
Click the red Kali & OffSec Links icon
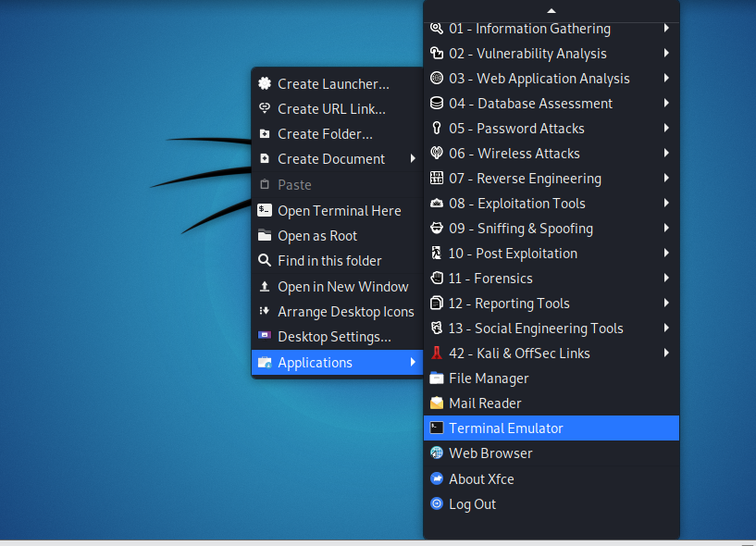(437, 353)
